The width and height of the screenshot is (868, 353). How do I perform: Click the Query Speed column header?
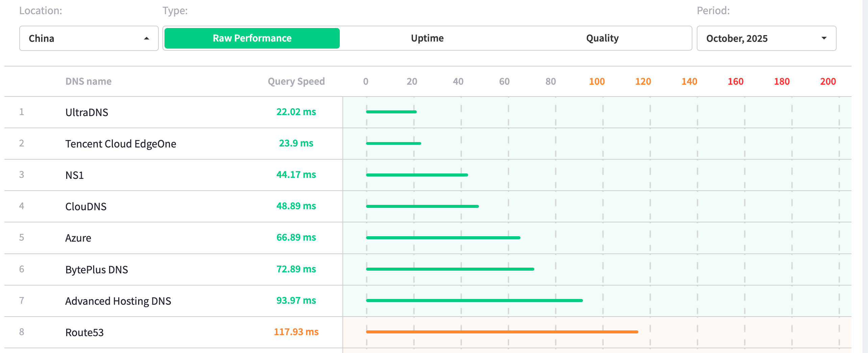pyautogui.click(x=296, y=81)
